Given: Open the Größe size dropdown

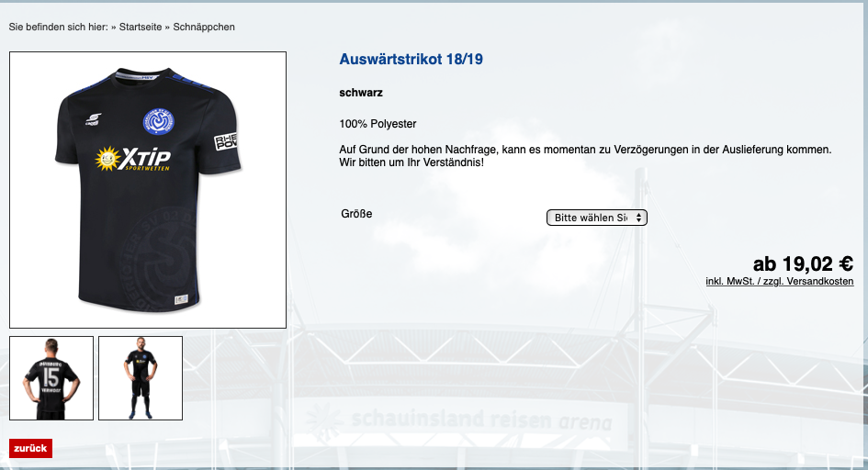Looking at the screenshot, I should tap(597, 218).
